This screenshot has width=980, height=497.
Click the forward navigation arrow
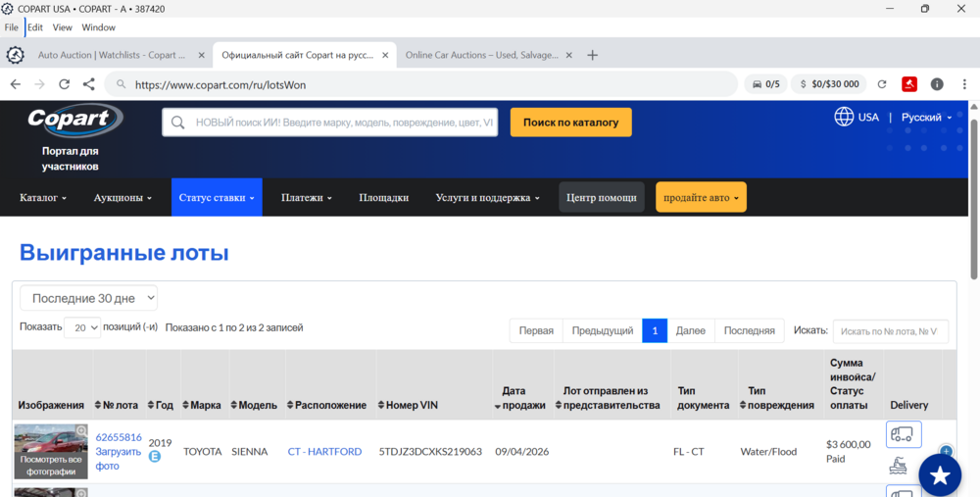pos(39,84)
